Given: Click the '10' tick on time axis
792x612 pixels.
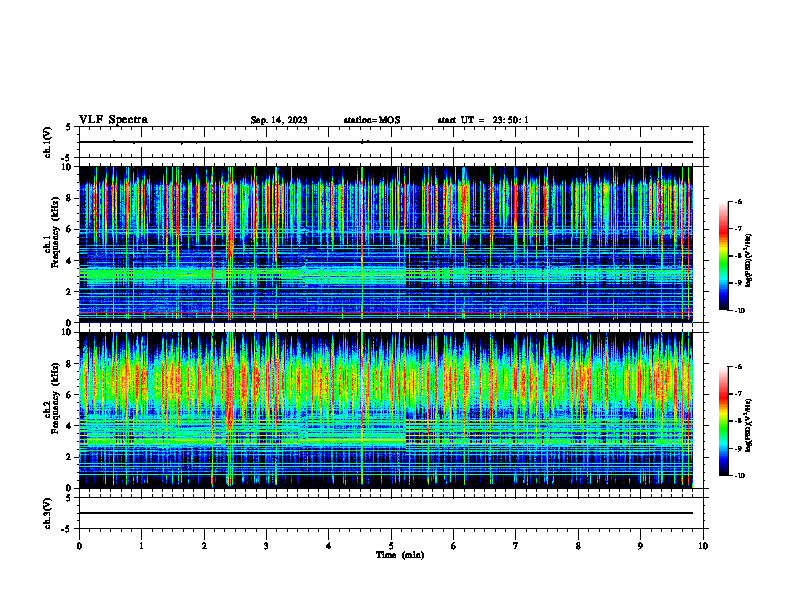Looking at the screenshot, I should (703, 546).
